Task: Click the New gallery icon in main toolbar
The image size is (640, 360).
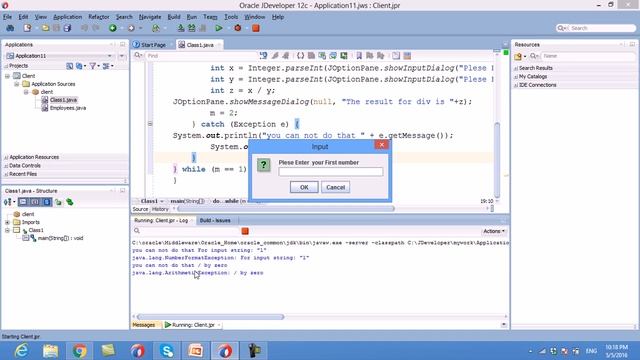Action: 27,28
